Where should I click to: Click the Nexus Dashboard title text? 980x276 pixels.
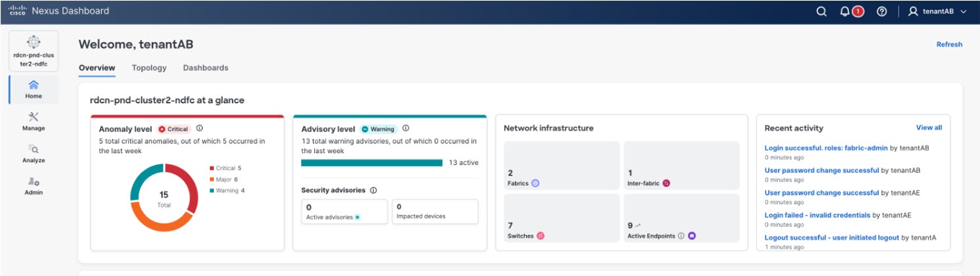point(70,11)
